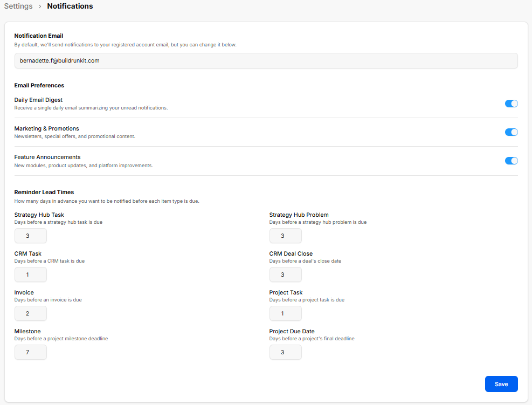Click 'Newsletters, special offers' description text
The height and width of the screenshot is (405, 532).
pyautogui.click(x=74, y=136)
